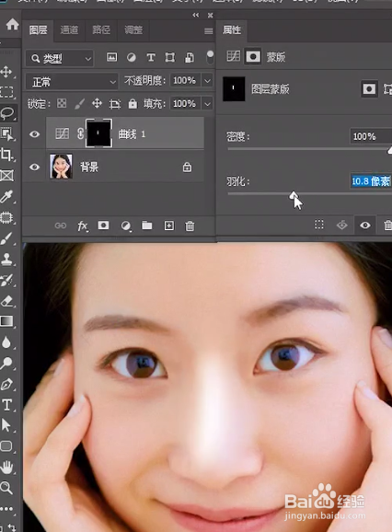This screenshot has width=392, height=532.
Task: Select the 图层 tab
Action: pos(38,30)
